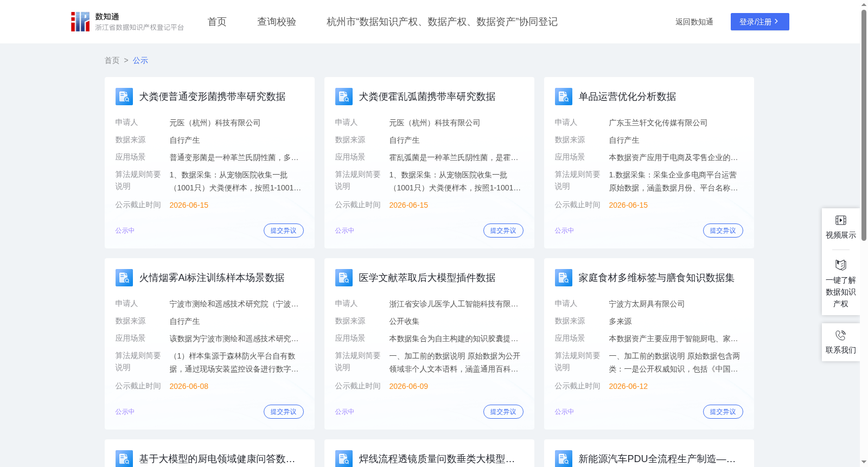Click 首页 in the breadcrumb
This screenshot has height=467, width=868.
pyautogui.click(x=112, y=60)
